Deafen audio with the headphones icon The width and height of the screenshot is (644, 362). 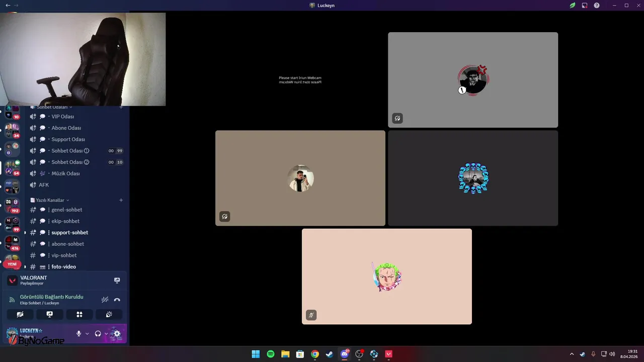point(98,333)
